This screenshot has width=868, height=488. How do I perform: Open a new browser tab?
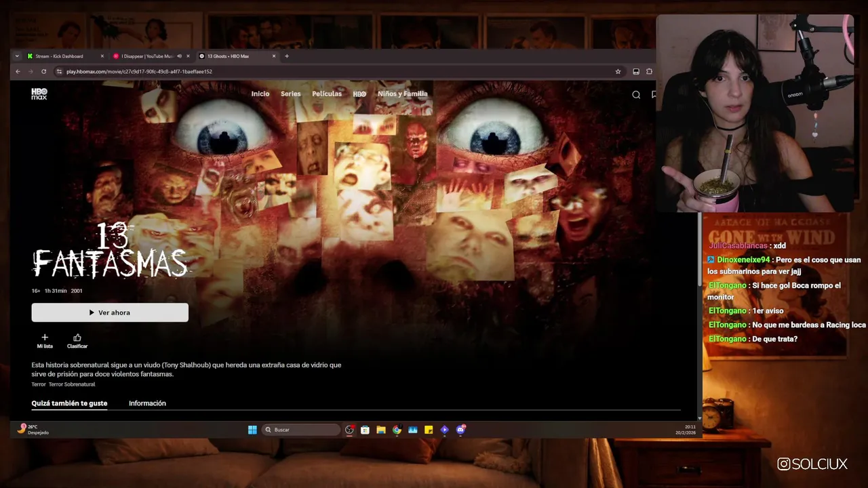point(287,56)
